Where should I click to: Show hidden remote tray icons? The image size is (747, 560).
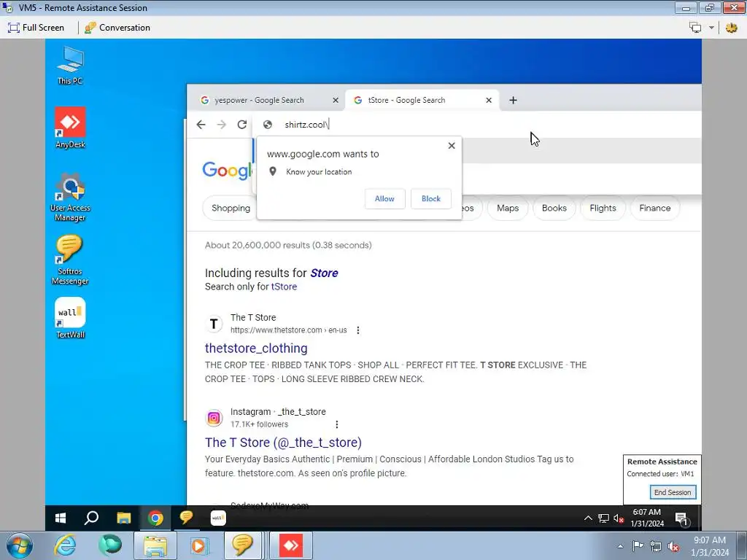[588, 518]
